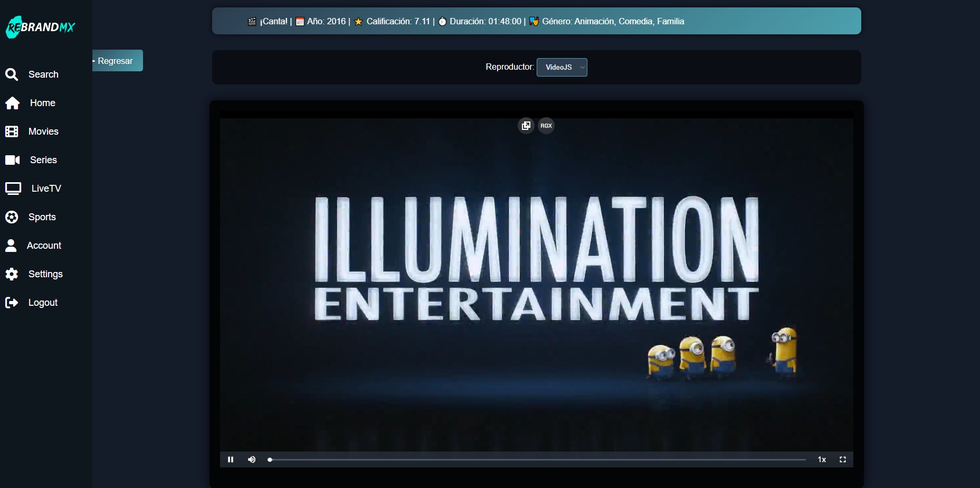Viewport: 980px width, 488px height.
Task: Click the camera Series icon
Action: pos(13,160)
